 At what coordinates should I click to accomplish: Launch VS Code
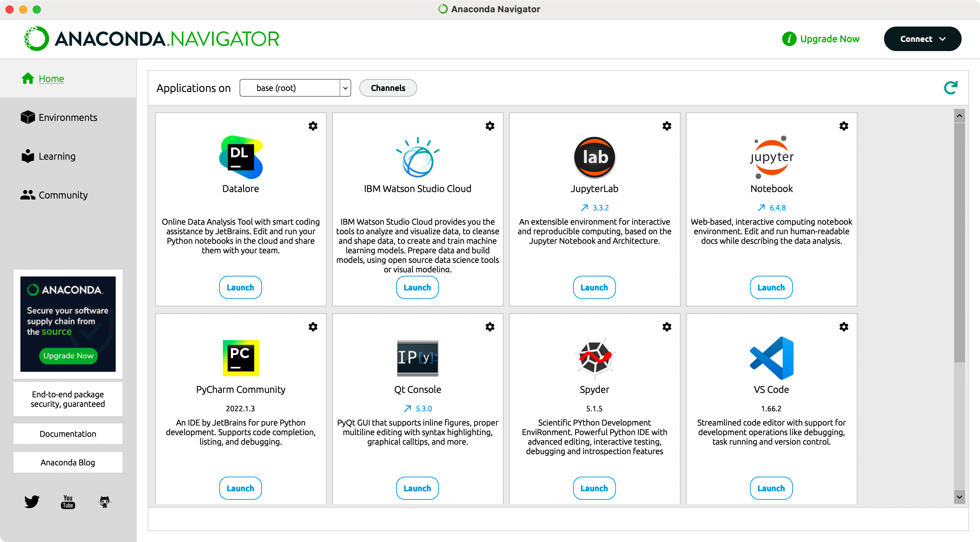point(771,488)
